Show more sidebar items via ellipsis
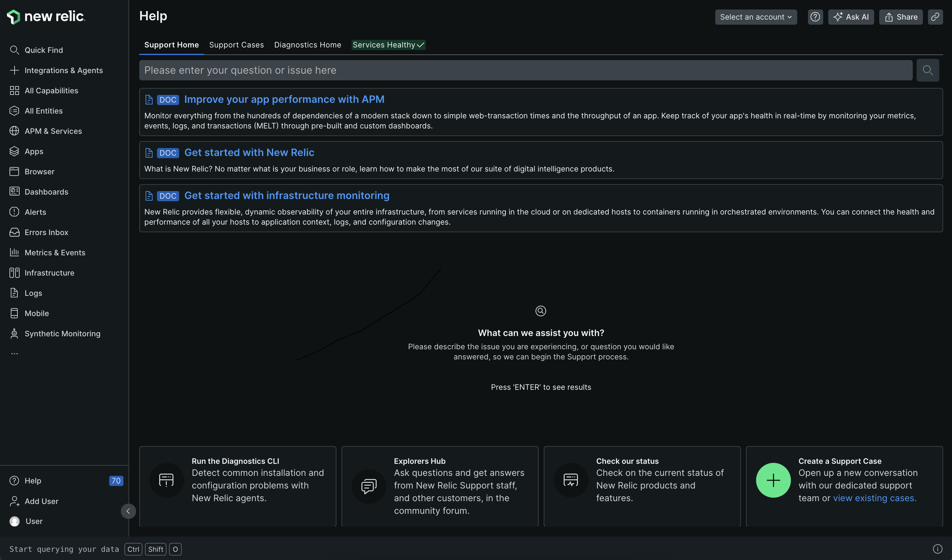The image size is (952, 560). click(14, 354)
